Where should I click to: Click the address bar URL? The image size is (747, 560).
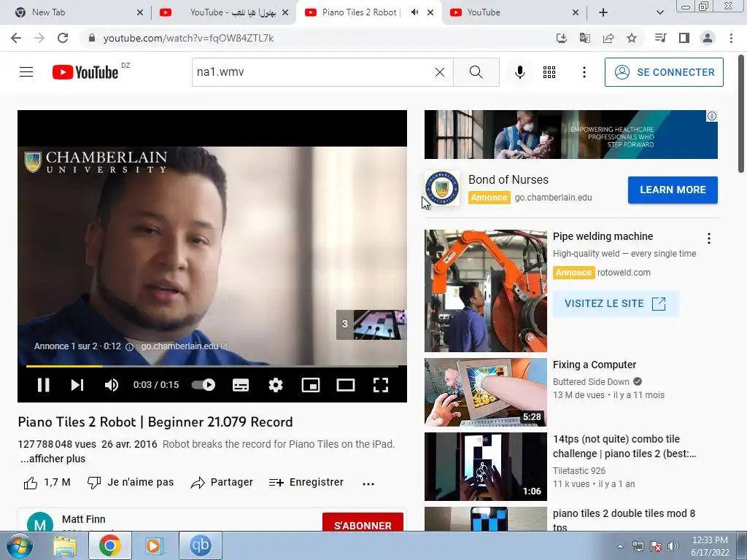(x=188, y=38)
